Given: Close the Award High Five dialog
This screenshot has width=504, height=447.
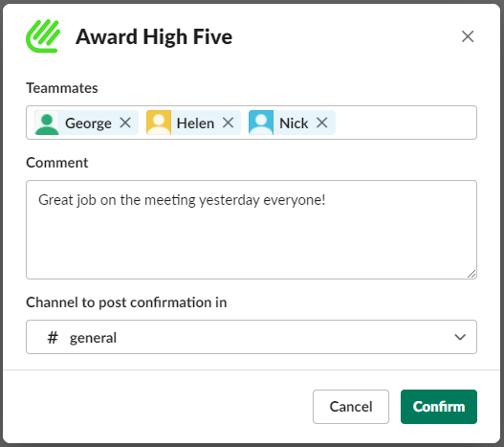Looking at the screenshot, I should pos(468,36).
